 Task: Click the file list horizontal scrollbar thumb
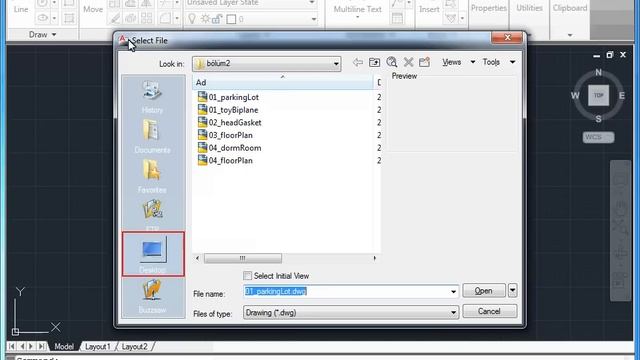click(x=242, y=258)
